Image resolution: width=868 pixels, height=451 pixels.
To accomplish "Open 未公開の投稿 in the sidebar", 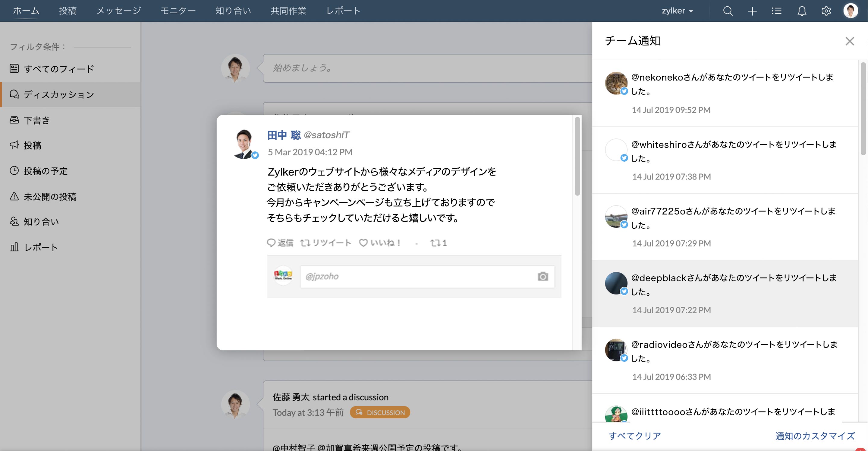I will (70, 196).
